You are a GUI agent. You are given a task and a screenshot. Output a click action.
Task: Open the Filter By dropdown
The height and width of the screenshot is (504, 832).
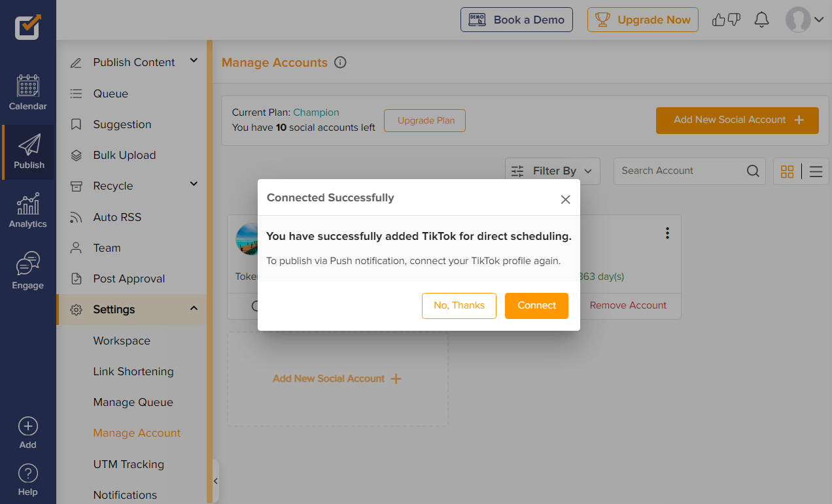(553, 171)
